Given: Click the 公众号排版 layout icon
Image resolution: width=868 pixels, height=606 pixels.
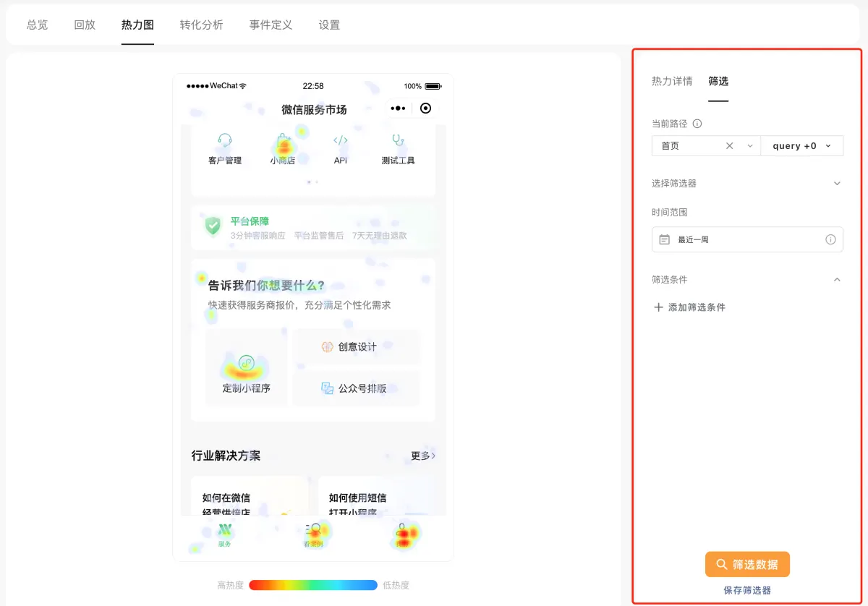Looking at the screenshot, I should coord(327,388).
